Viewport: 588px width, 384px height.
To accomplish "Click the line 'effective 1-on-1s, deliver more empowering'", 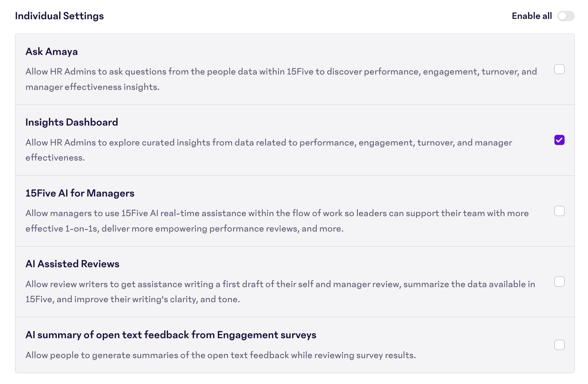I will point(184,229).
